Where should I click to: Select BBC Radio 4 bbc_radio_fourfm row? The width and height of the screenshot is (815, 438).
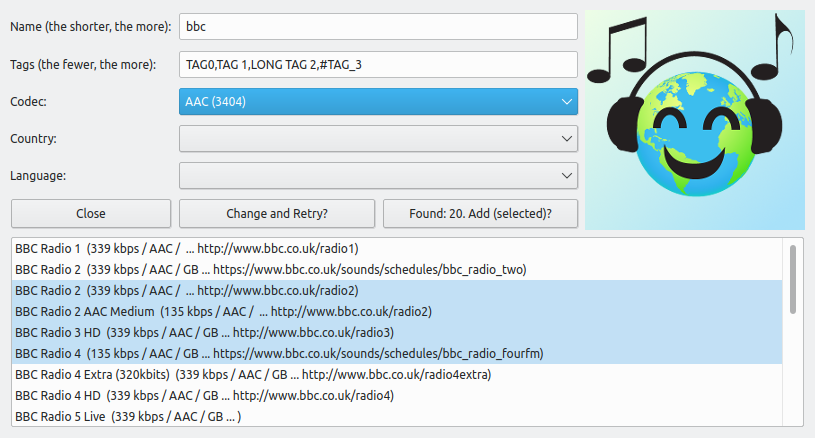tap(397, 353)
